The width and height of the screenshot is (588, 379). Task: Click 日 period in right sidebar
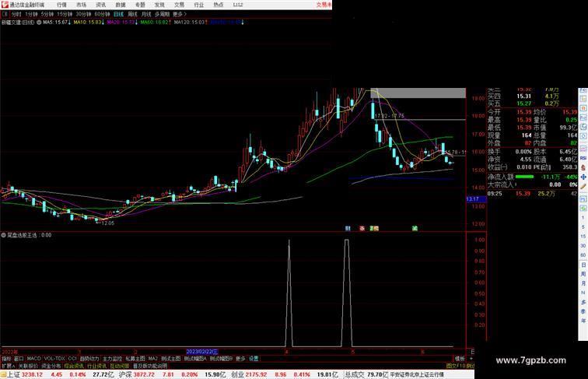pos(583,265)
